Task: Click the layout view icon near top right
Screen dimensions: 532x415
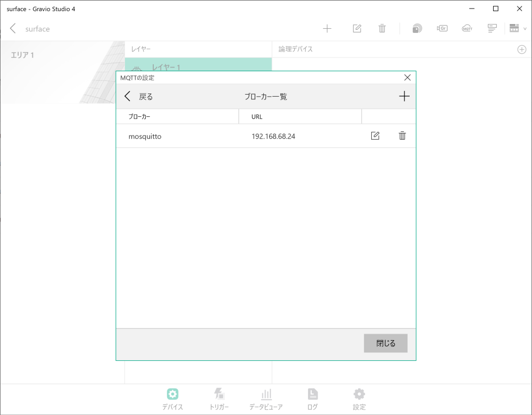Action: coord(513,28)
